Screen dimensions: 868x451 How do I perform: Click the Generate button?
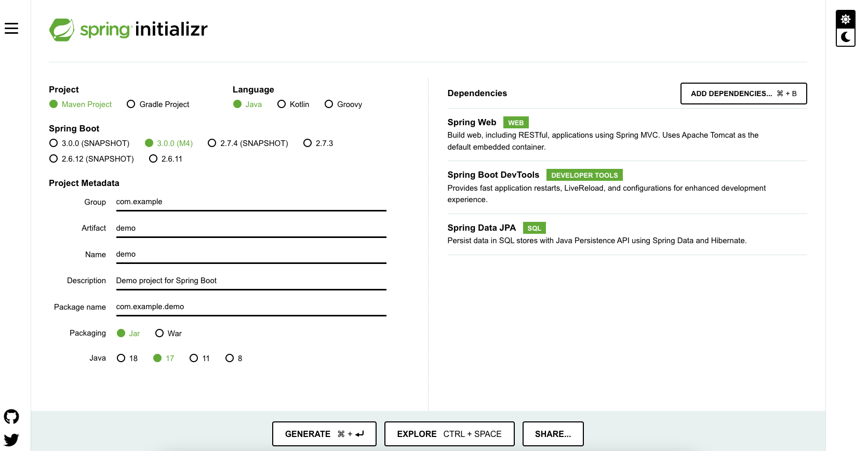point(324,434)
